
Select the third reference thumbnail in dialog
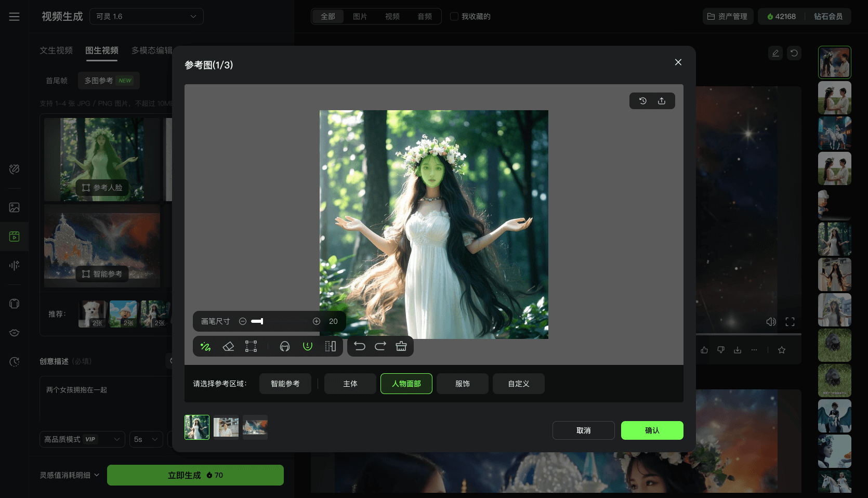(x=255, y=427)
